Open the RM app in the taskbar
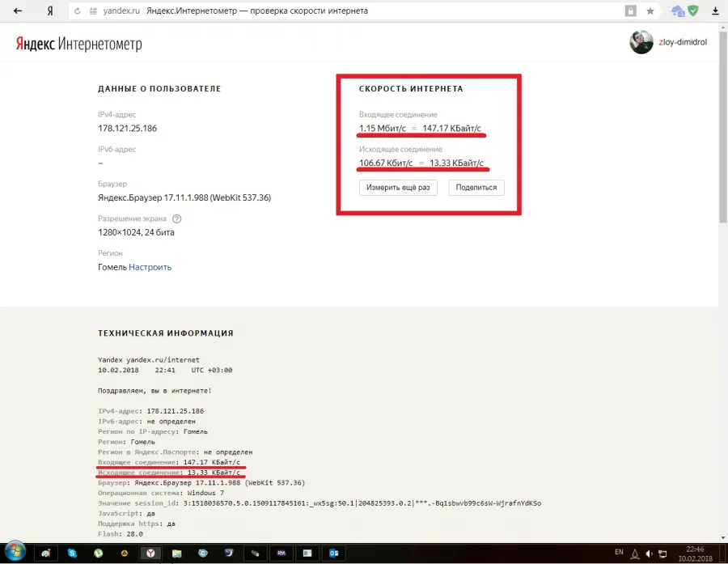This screenshot has width=728, height=564. point(281,553)
